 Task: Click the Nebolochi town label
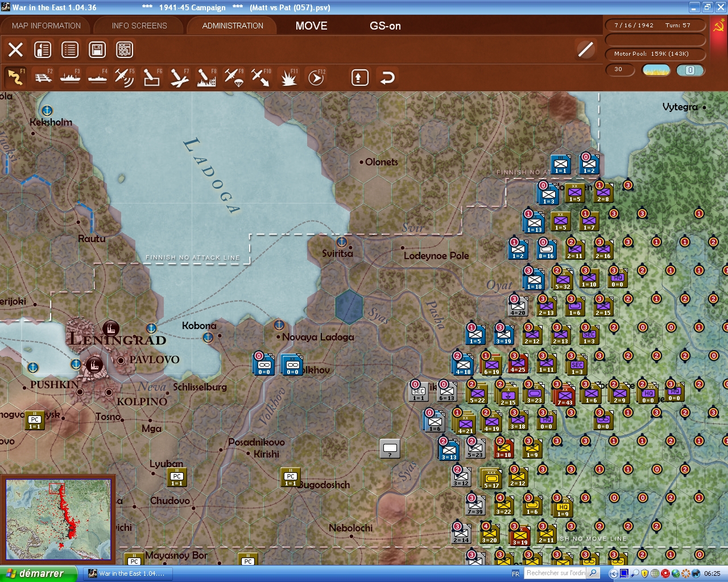(351, 528)
